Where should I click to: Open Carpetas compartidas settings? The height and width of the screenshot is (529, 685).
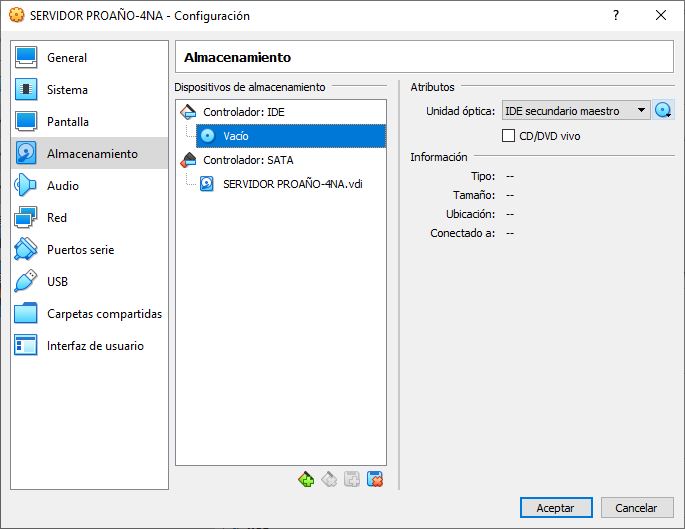(x=89, y=314)
